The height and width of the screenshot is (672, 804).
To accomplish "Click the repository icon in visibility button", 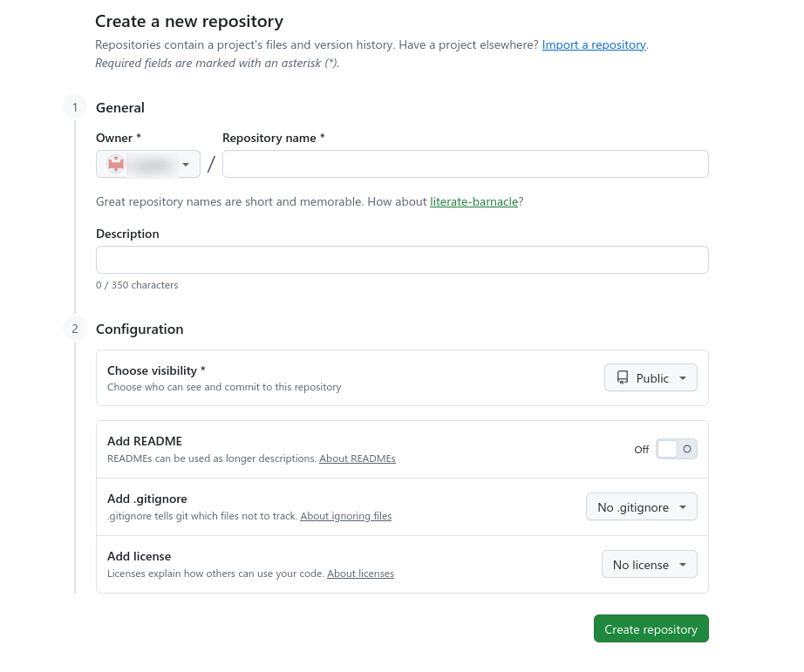I will tap(623, 378).
